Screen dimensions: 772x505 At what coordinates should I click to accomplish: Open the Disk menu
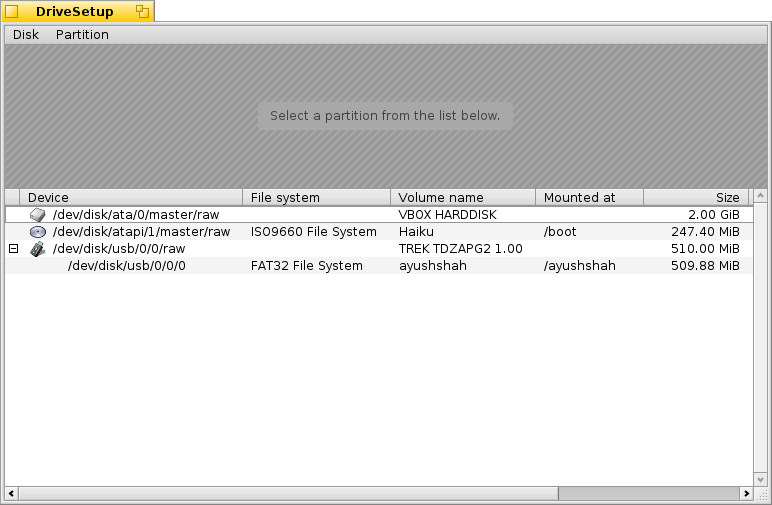(x=26, y=35)
